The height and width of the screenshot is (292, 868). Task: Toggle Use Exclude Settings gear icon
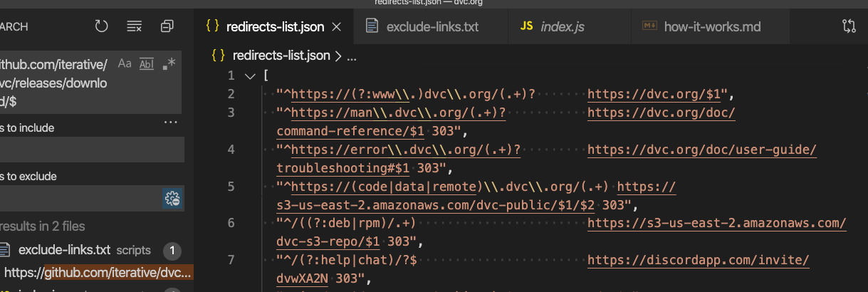(172, 198)
